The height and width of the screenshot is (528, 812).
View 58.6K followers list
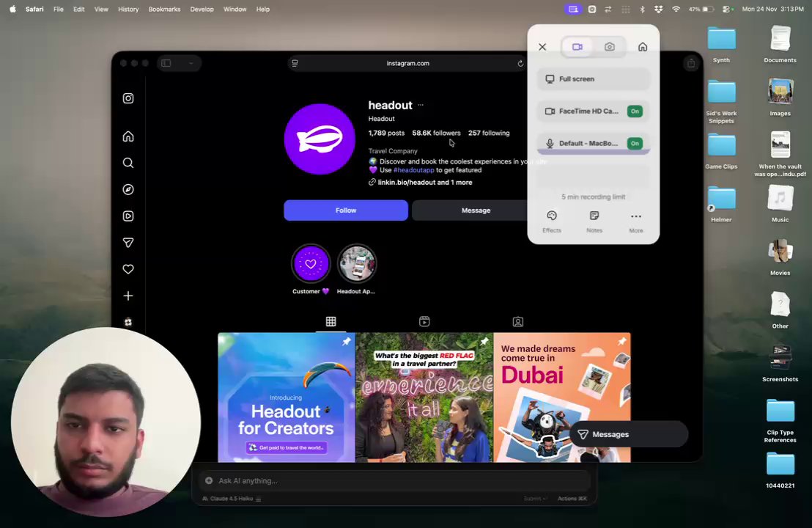pyautogui.click(x=436, y=133)
